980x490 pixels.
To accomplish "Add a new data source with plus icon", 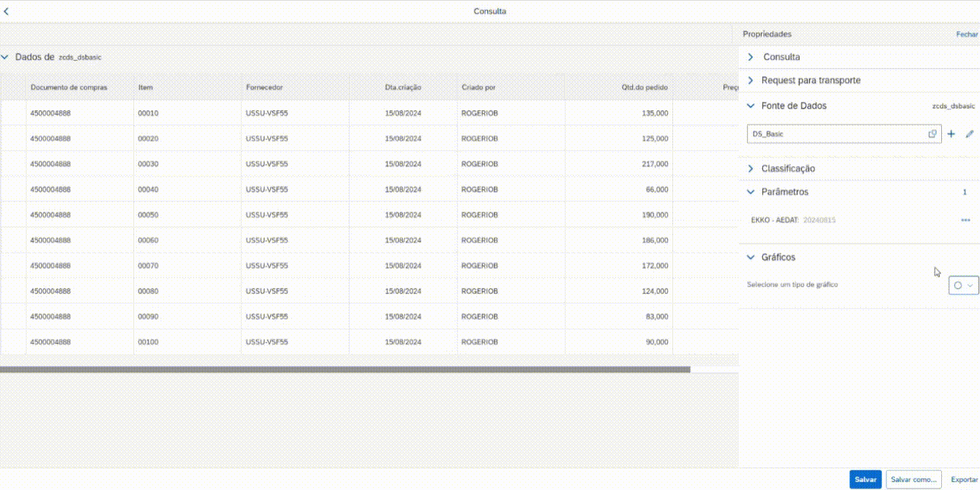I will pos(951,134).
